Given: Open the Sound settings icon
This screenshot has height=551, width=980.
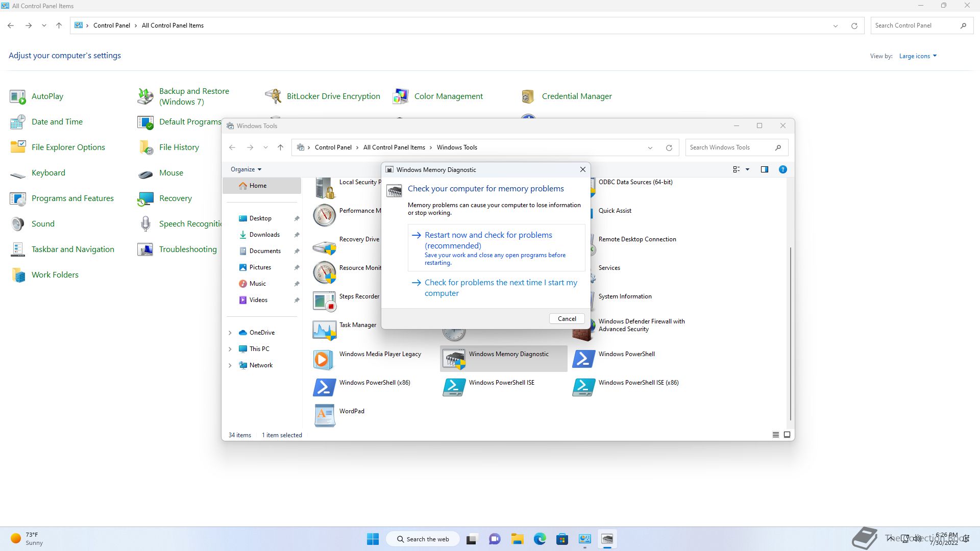Looking at the screenshot, I should pyautogui.click(x=18, y=224).
